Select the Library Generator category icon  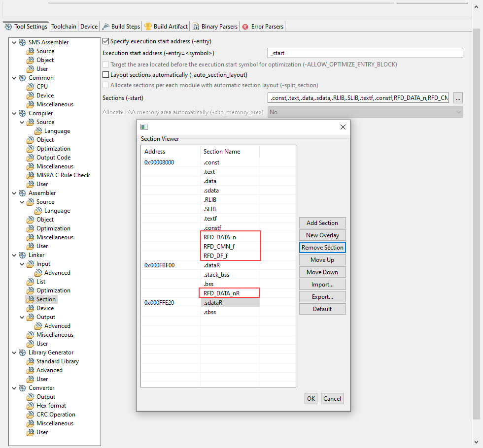(x=23, y=352)
